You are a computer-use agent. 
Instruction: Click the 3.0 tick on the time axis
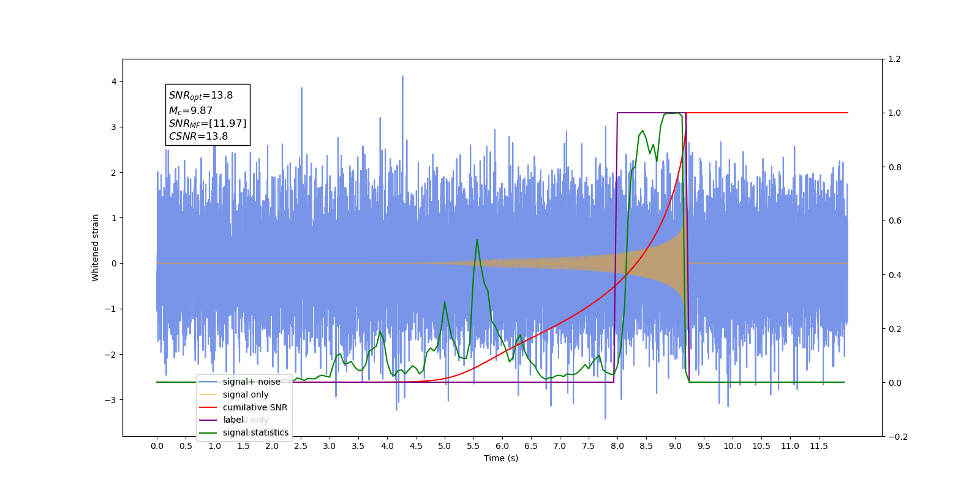point(330,446)
